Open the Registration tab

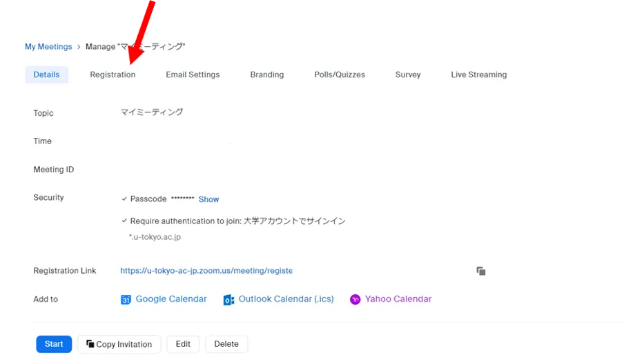point(113,74)
